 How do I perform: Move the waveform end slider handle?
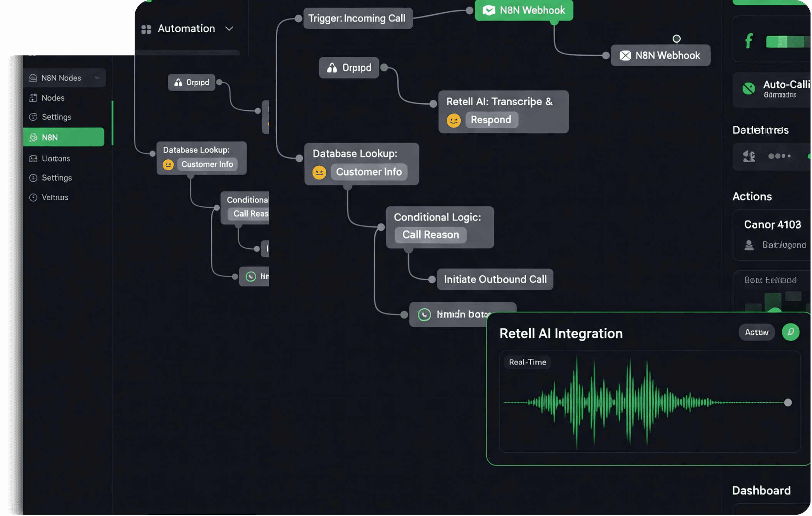click(788, 403)
